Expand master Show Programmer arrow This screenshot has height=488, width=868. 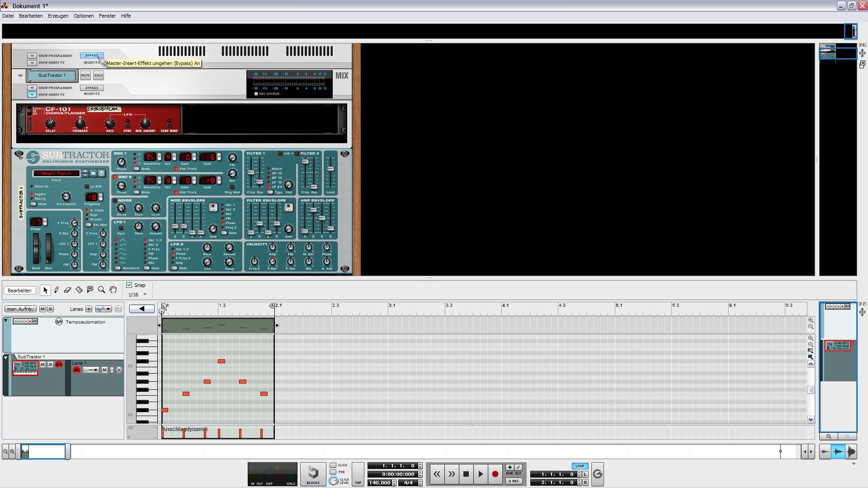coord(32,56)
